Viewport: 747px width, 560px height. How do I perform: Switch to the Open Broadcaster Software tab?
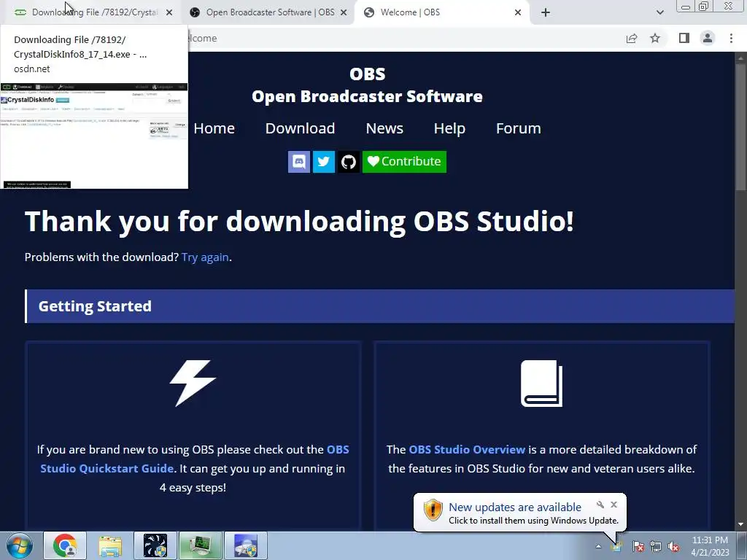[x=267, y=12]
